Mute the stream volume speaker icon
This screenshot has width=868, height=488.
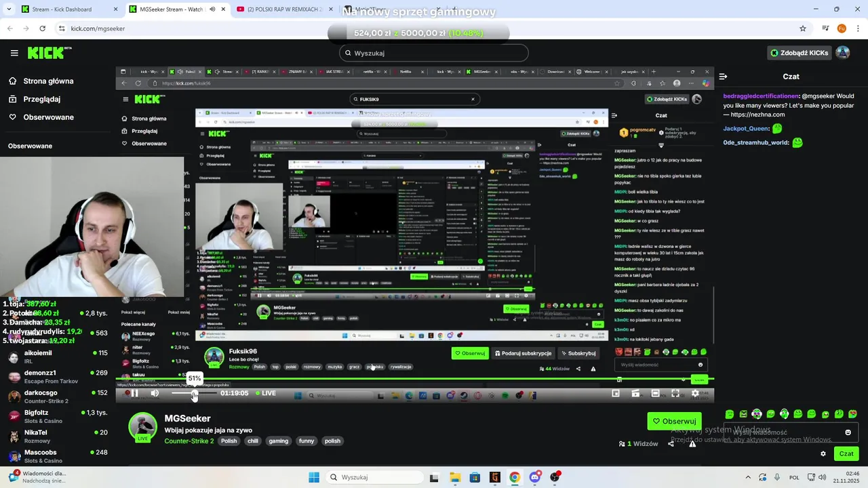click(x=155, y=393)
